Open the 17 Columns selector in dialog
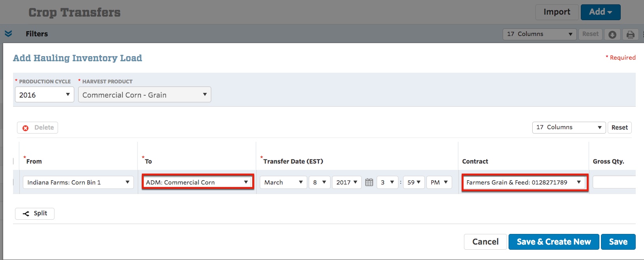This screenshot has width=644, height=260. pyautogui.click(x=569, y=127)
